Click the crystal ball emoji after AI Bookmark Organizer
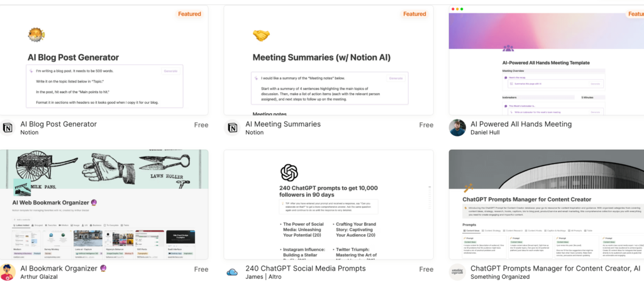 (x=104, y=269)
